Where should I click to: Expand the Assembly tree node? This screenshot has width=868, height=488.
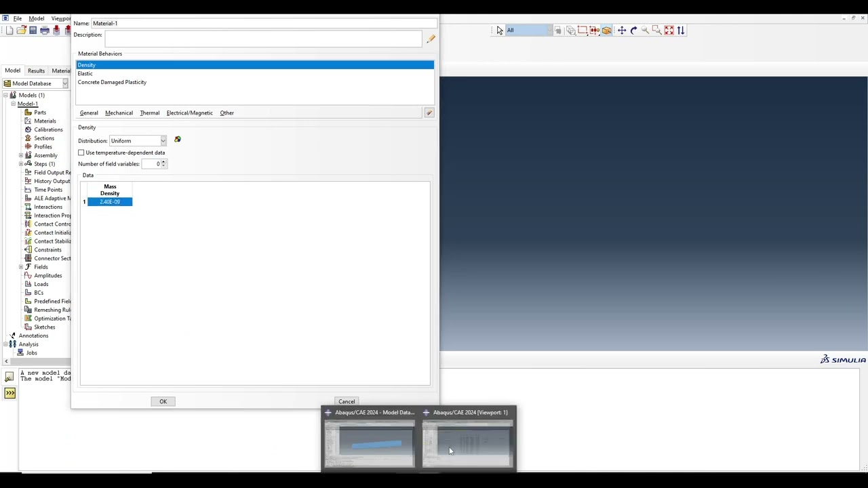(21, 155)
